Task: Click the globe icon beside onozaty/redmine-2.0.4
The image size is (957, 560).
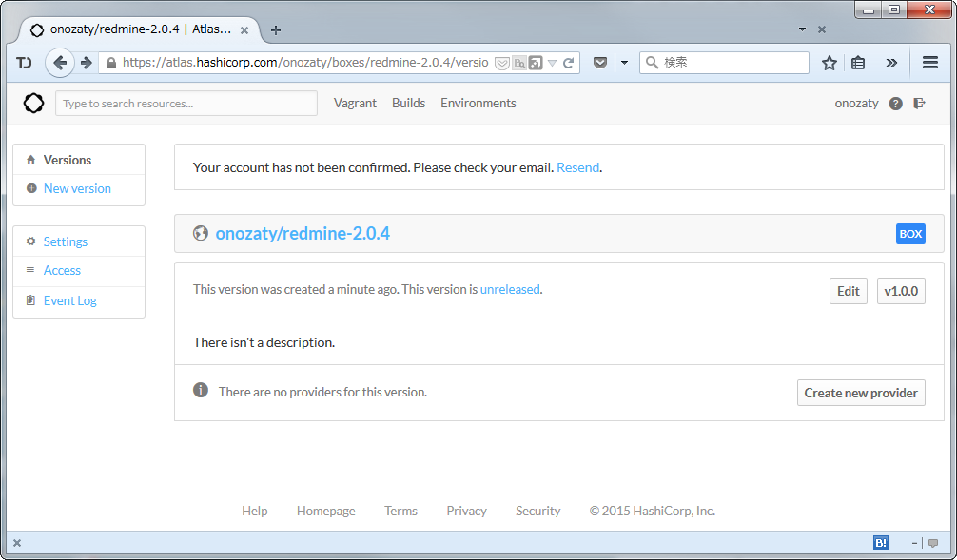Action: 200,233
